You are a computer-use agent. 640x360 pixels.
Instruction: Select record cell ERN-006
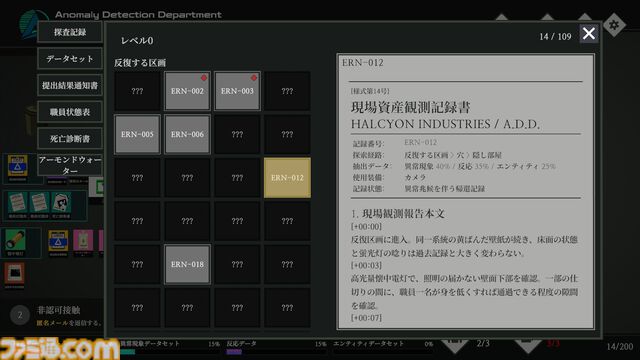(x=187, y=134)
